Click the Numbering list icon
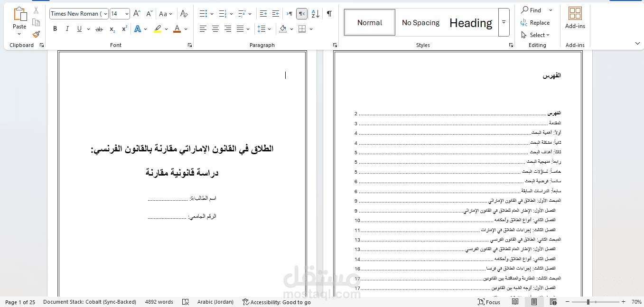This screenshot has height=307, width=644. click(x=223, y=14)
